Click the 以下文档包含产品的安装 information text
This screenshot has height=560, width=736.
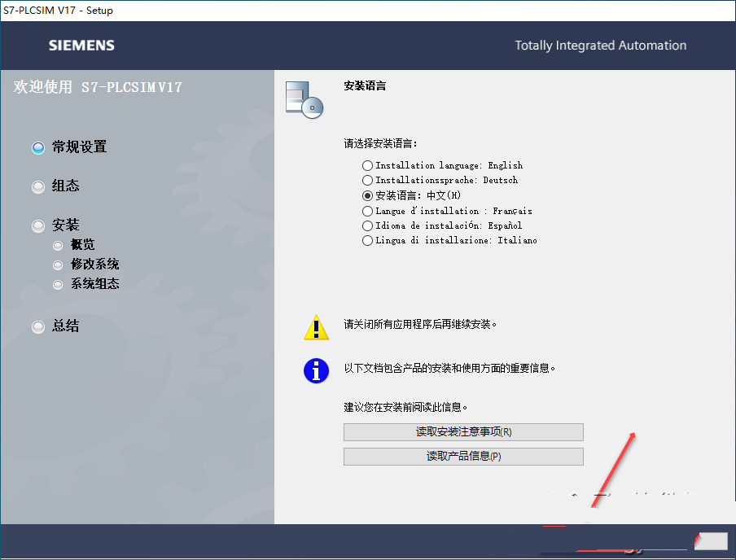(449, 369)
